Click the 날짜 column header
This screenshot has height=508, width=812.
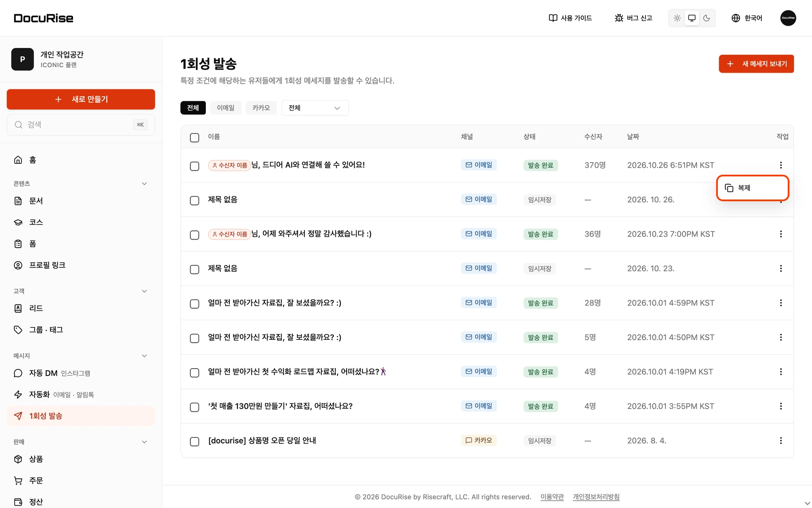pyautogui.click(x=633, y=137)
